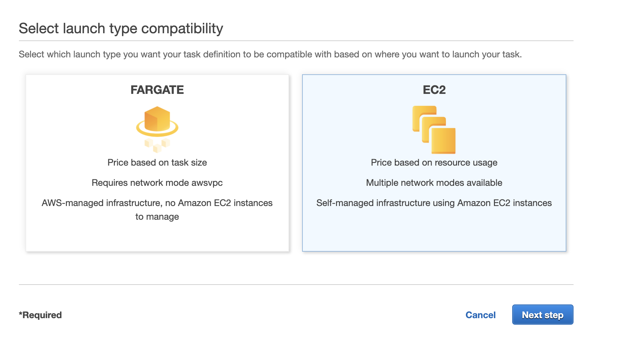The height and width of the screenshot is (354, 644).
Task: Click the Next step button
Action: tap(543, 315)
